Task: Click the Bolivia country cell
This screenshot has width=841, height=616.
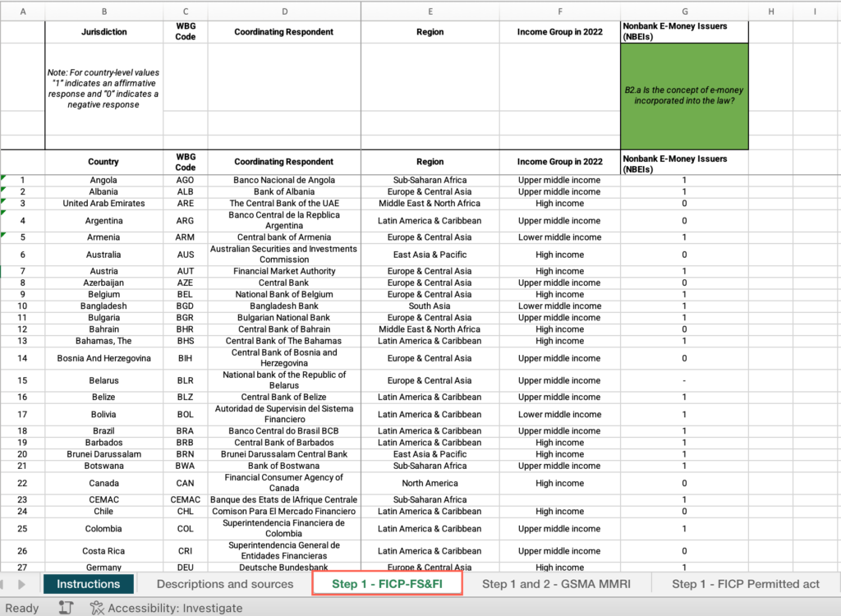Action: pos(103,414)
